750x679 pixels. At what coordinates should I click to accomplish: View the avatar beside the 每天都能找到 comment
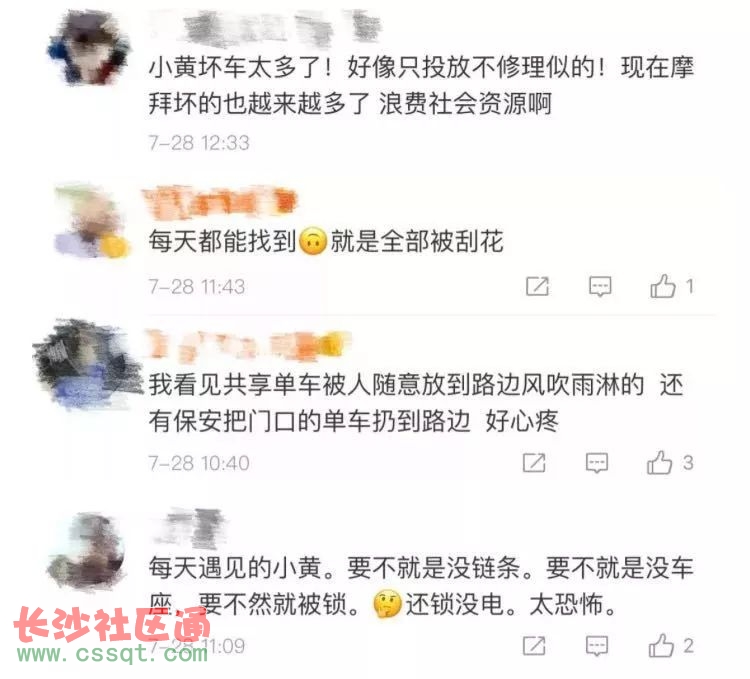91,222
